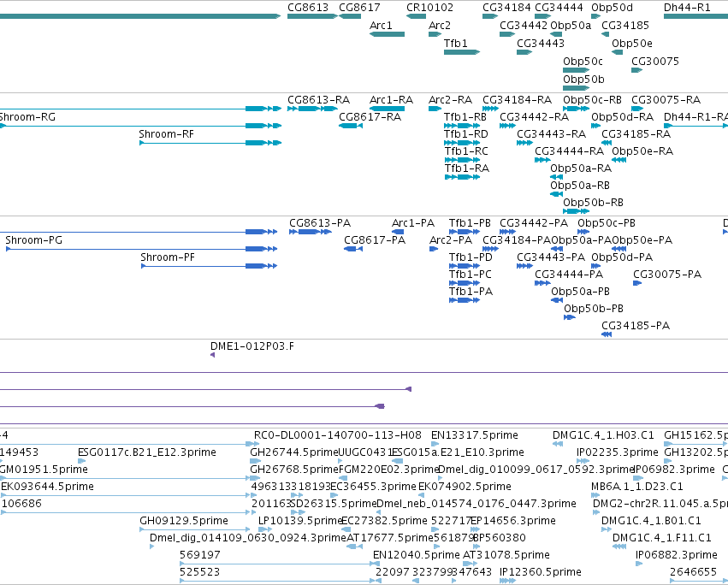Image resolution: width=728 pixels, height=585 pixels.
Task: Select protein Tfb1-PB
Action: pyautogui.click(x=465, y=232)
